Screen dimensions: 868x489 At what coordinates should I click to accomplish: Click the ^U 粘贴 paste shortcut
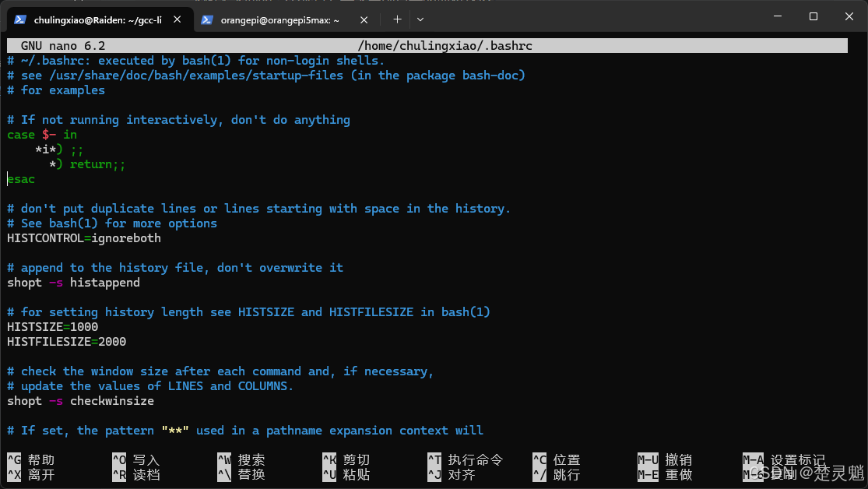click(346, 475)
